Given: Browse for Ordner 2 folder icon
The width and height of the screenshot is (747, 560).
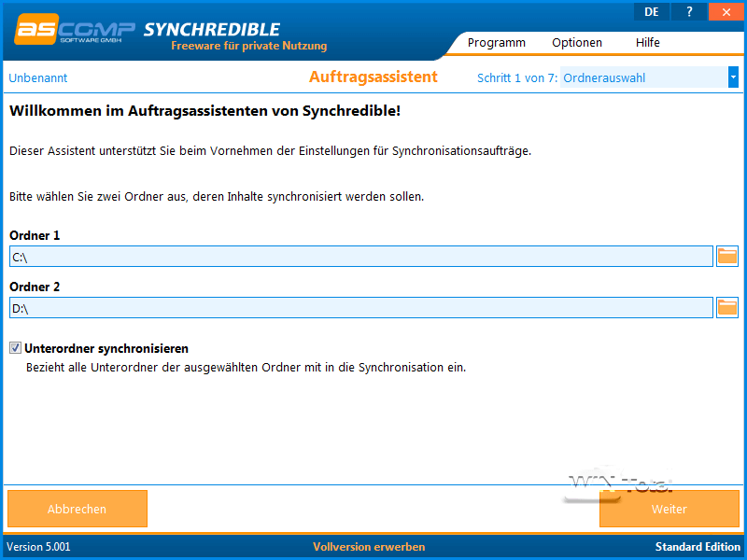Looking at the screenshot, I should tap(727, 308).
